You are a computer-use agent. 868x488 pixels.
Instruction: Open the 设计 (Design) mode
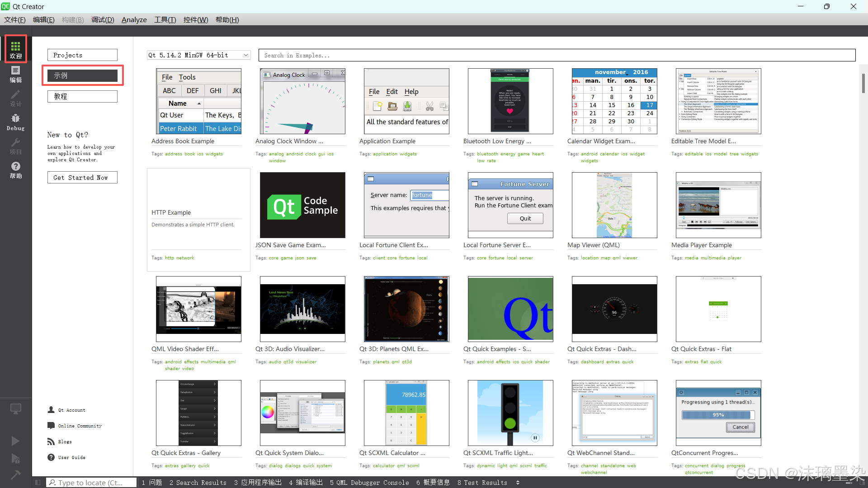click(x=16, y=98)
